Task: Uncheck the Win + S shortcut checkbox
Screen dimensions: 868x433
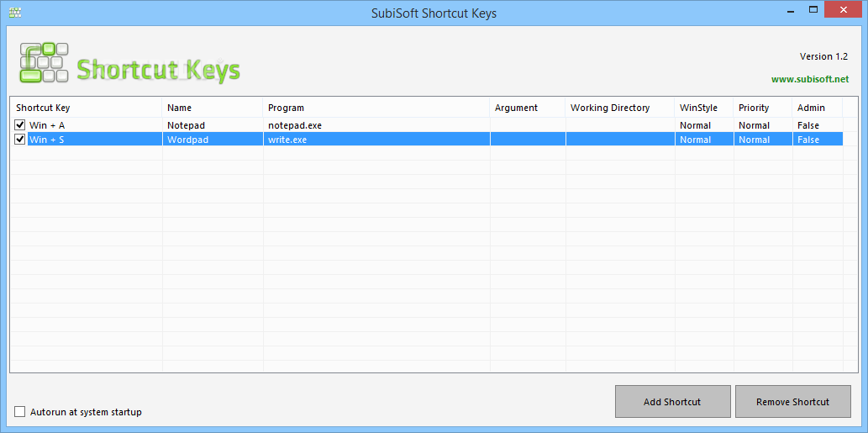Action: pyautogui.click(x=20, y=140)
